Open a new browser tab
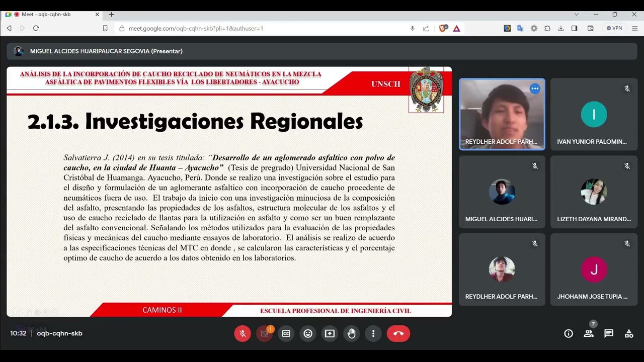Viewport: 644px width, 362px height. click(111, 14)
